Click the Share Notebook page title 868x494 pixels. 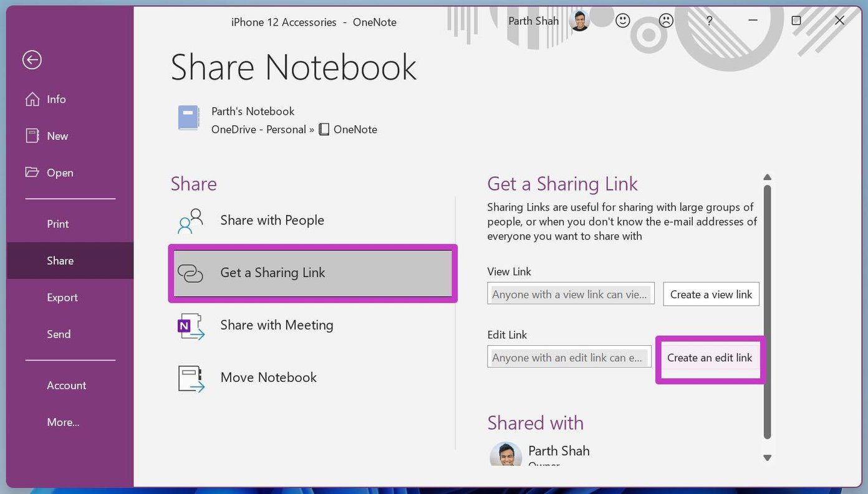point(293,67)
